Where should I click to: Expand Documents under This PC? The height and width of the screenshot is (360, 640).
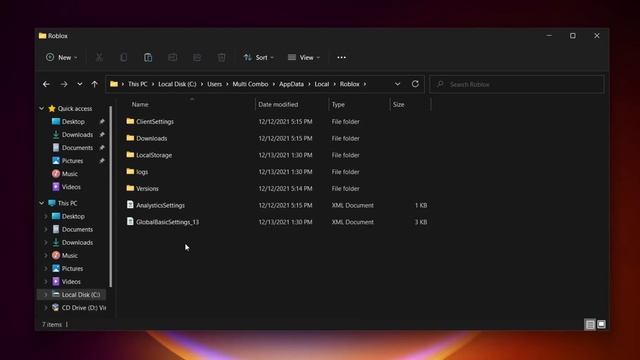point(46,229)
